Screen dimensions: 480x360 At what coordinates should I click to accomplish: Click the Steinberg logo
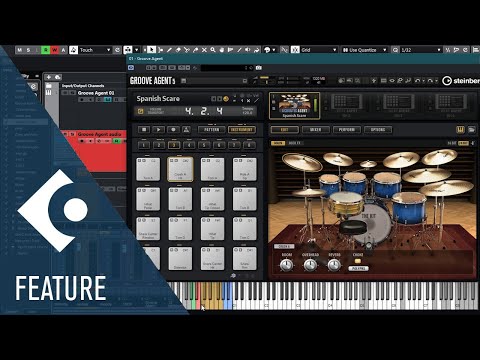click(x=461, y=81)
